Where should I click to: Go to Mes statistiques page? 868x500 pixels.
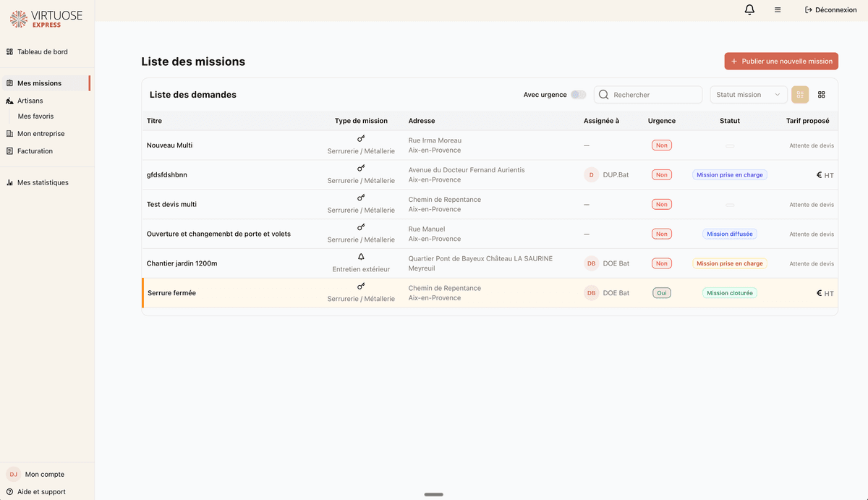click(43, 182)
